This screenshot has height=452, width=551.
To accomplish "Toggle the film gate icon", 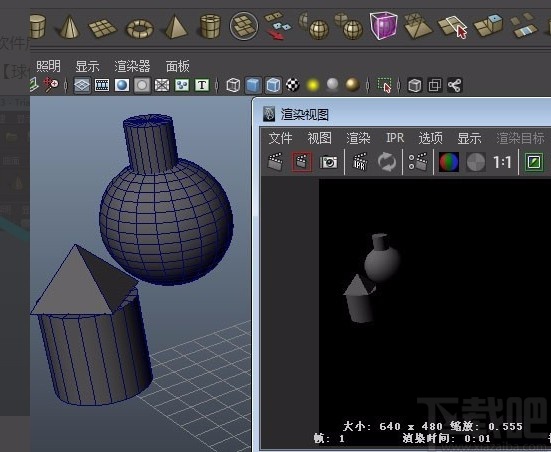I will [x=102, y=85].
